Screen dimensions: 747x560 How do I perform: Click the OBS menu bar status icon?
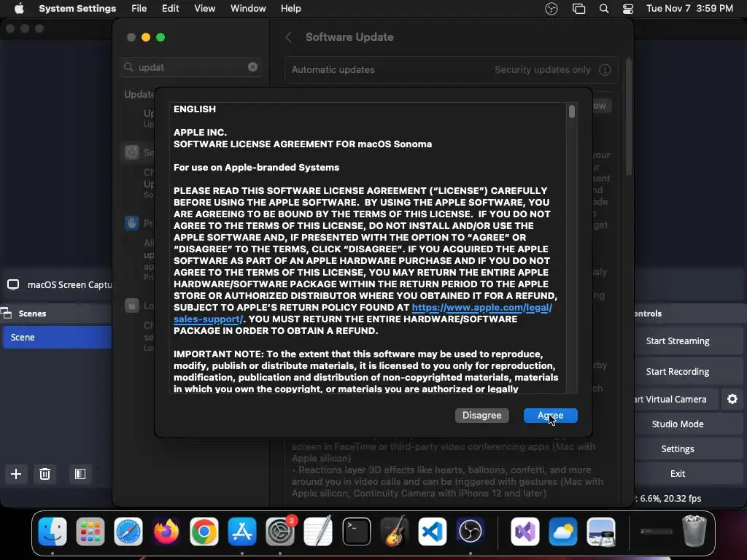pyautogui.click(x=551, y=9)
